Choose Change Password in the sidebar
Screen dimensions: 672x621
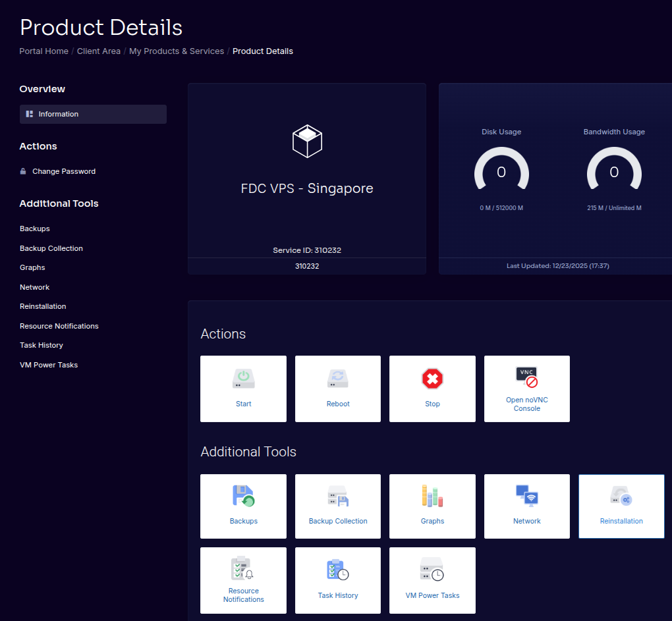(64, 171)
